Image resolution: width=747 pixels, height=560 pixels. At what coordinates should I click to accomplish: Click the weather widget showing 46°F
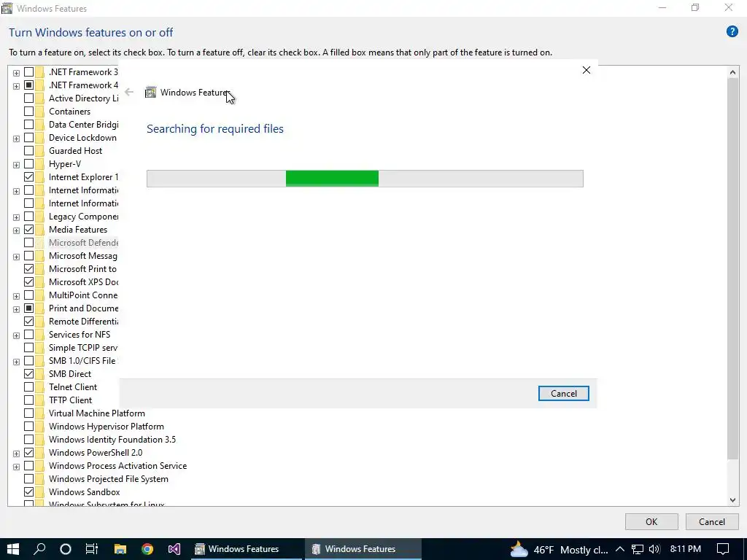coord(559,550)
